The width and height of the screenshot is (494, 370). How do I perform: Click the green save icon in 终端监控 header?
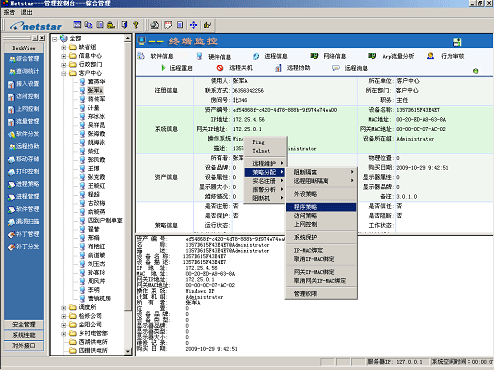point(457,42)
